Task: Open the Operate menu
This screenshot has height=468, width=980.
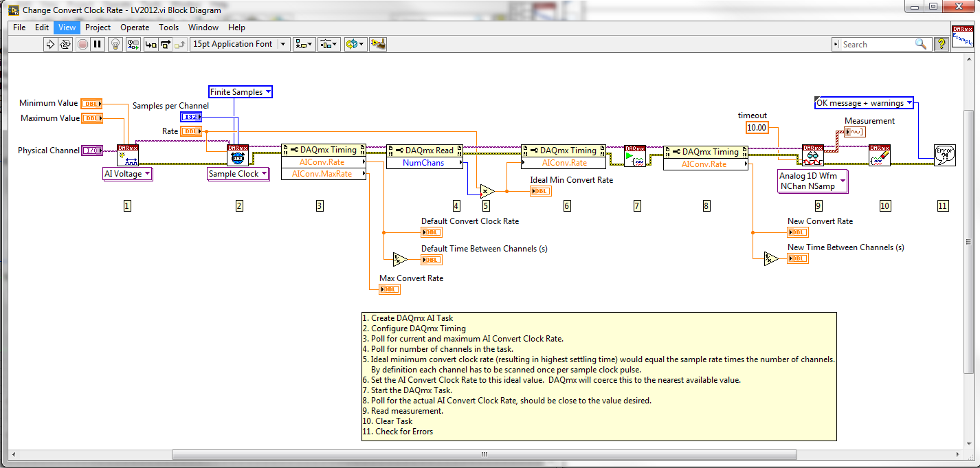Action: (135, 27)
